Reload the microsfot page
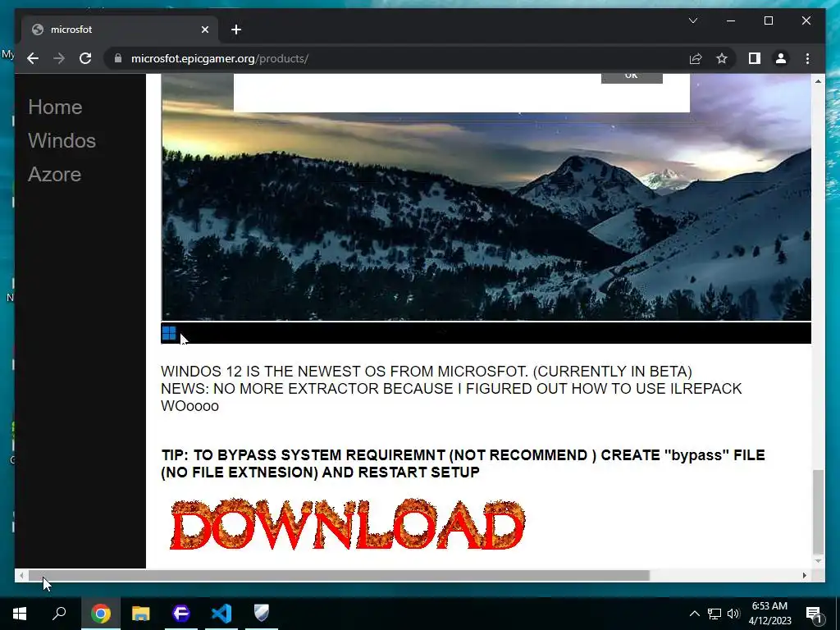 [x=85, y=58]
